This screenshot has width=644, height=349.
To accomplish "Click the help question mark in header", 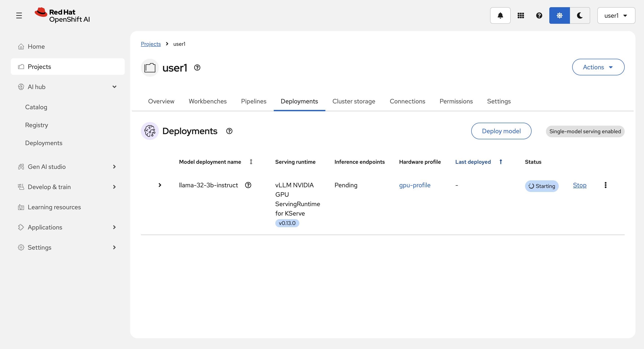I will 539,15.
